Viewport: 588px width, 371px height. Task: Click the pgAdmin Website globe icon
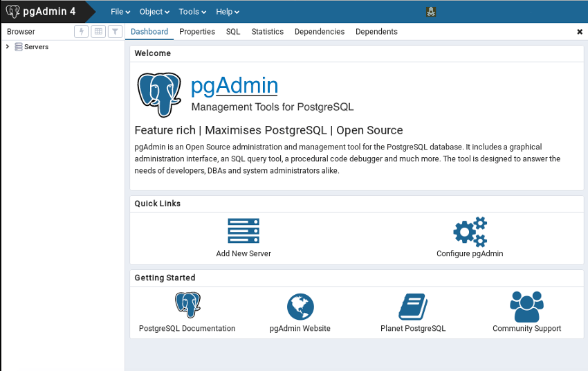[x=300, y=307]
